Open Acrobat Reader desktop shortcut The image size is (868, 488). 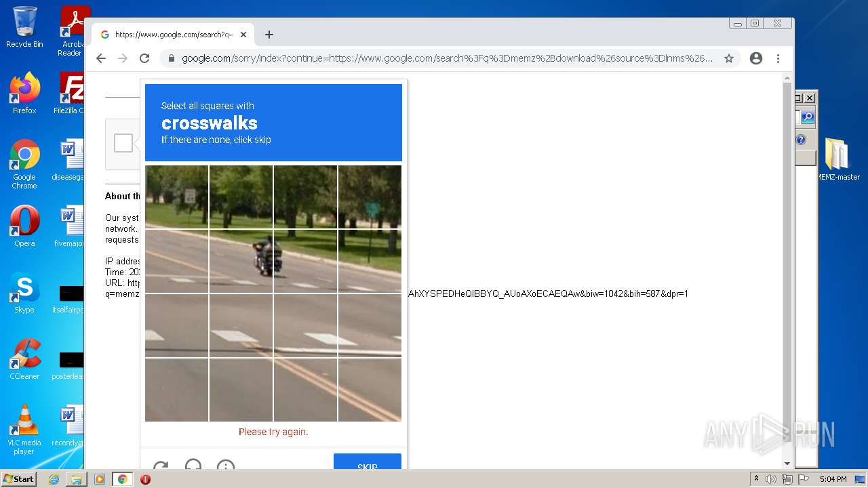coord(73,31)
